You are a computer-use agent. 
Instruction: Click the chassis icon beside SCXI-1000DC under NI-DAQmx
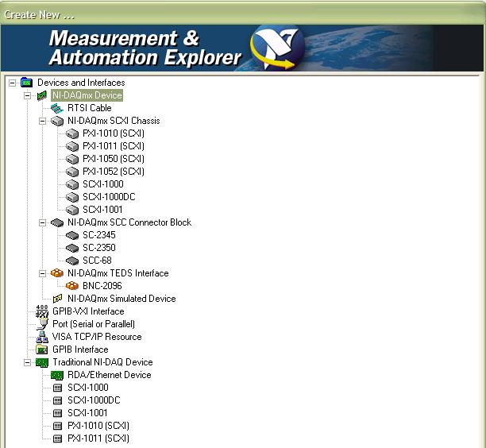pos(72,197)
